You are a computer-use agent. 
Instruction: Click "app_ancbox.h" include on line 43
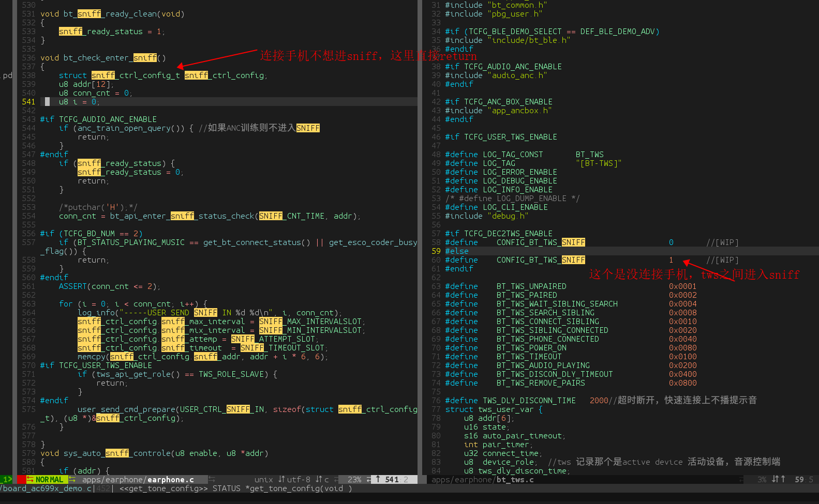520,111
